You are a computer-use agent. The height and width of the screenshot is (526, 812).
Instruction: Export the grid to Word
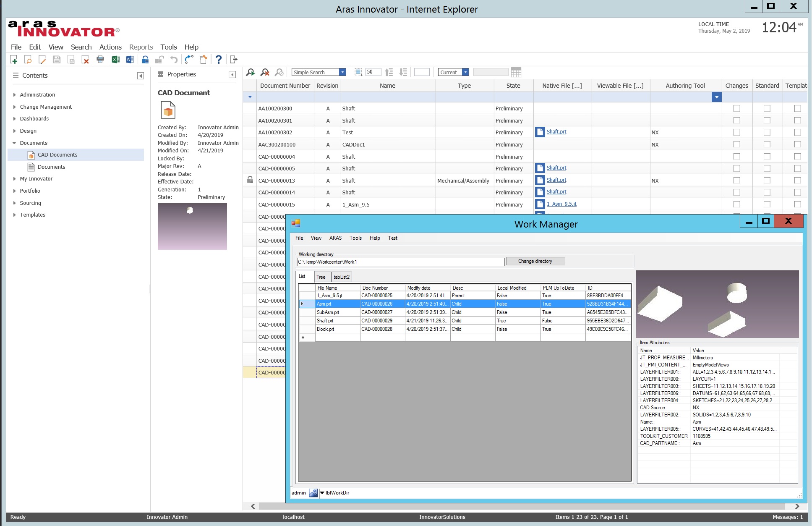128,60
